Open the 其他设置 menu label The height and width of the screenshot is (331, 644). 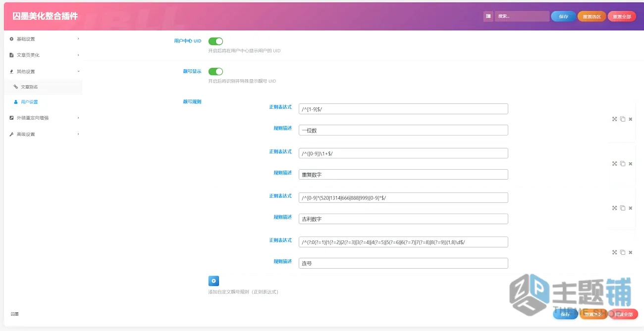[26, 72]
